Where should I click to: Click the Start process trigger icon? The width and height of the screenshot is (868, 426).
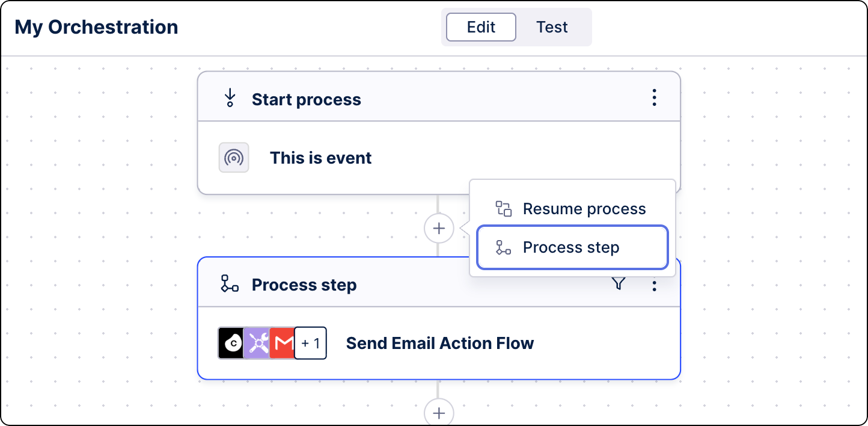point(230,98)
